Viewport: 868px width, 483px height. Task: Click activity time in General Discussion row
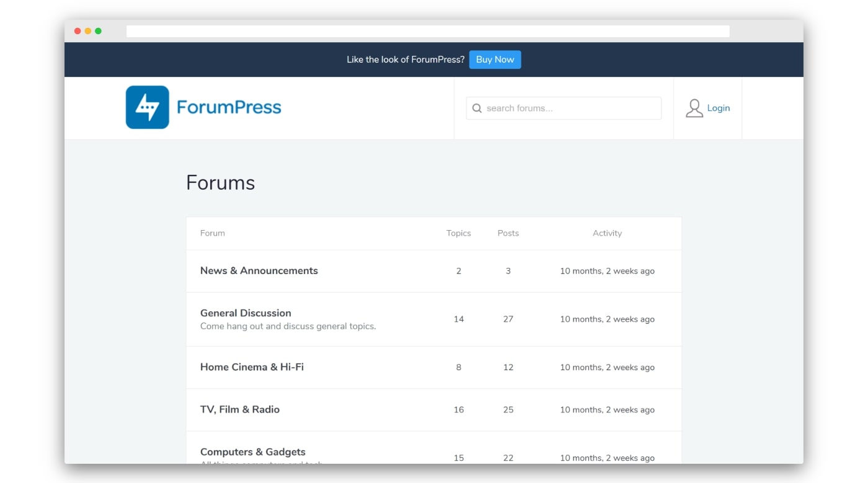pyautogui.click(x=607, y=319)
